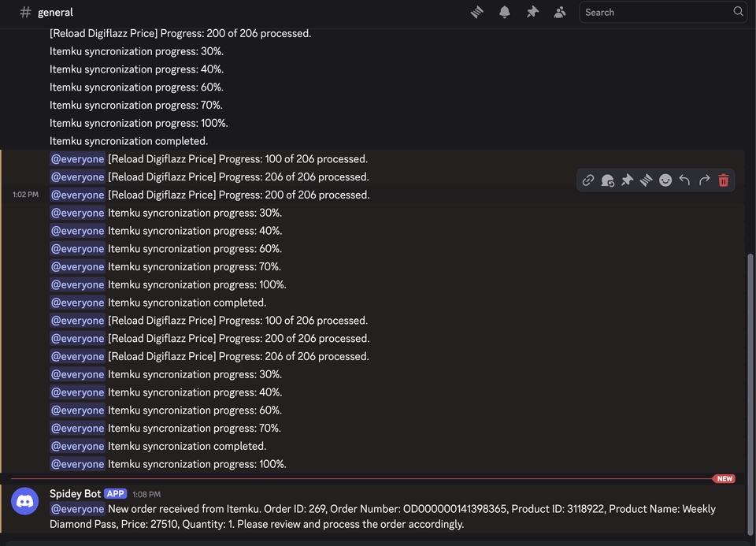Toggle the member list icon in the header
756x546 pixels.
point(560,12)
